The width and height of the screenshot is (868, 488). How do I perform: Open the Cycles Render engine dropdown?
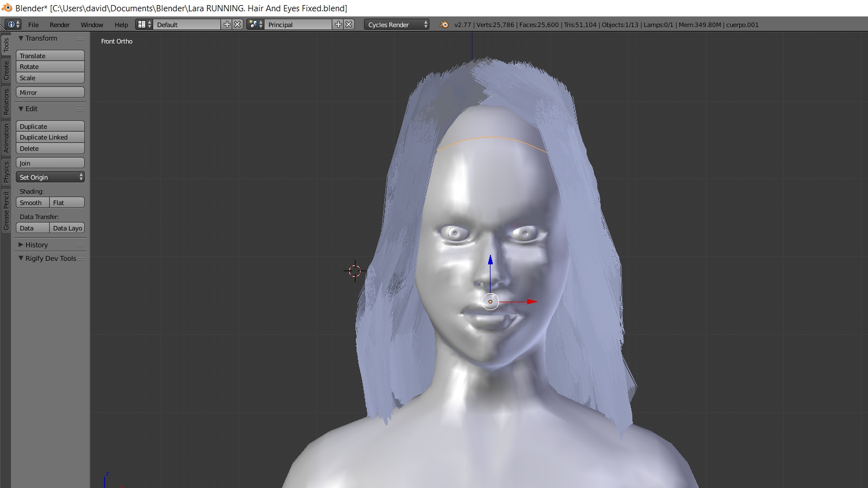click(x=397, y=24)
